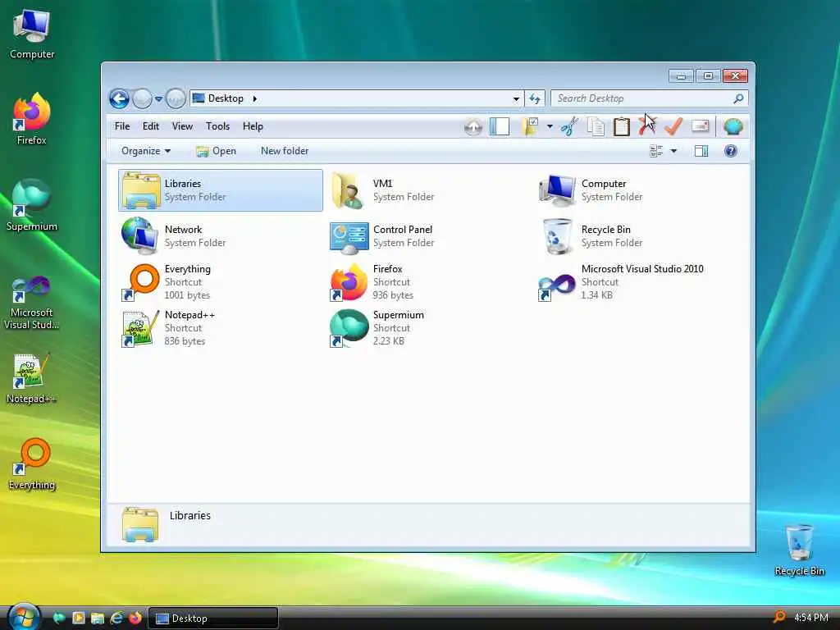
Task: Click the media player quick launch icon
Action: (78, 619)
